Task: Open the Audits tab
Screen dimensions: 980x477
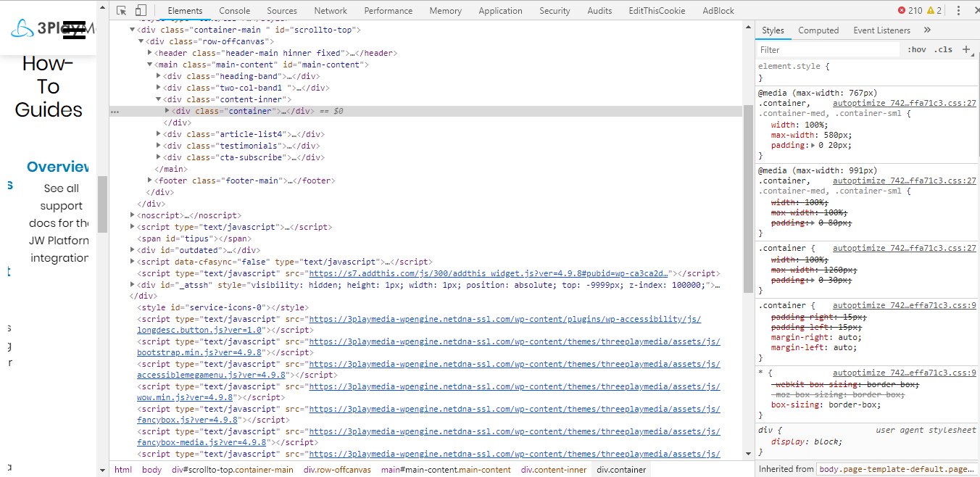Action: pyautogui.click(x=599, y=11)
